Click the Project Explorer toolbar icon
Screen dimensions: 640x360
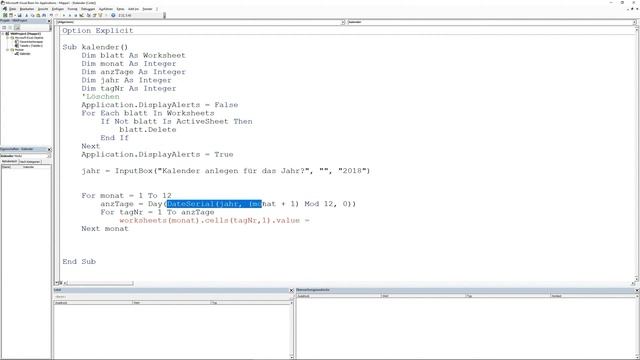coord(88,15)
